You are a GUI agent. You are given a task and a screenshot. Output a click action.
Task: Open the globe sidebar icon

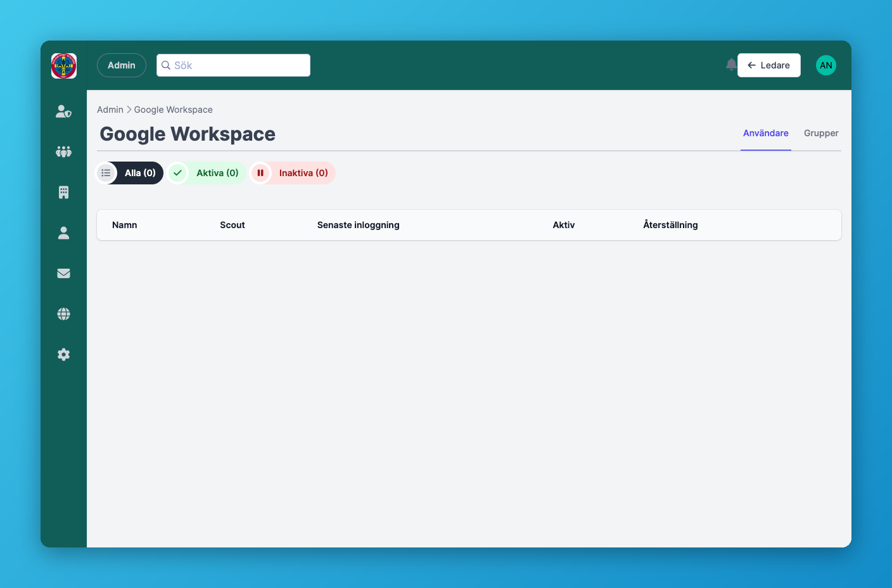click(x=64, y=314)
